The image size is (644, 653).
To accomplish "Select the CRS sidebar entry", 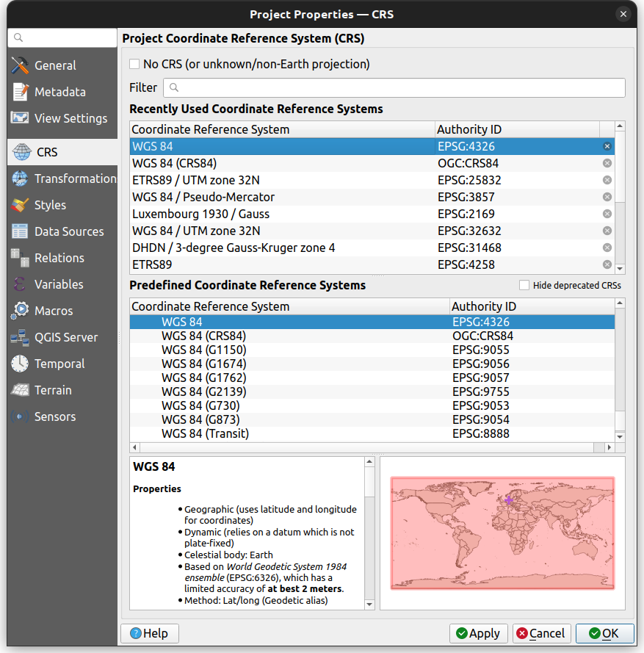I will click(x=62, y=152).
